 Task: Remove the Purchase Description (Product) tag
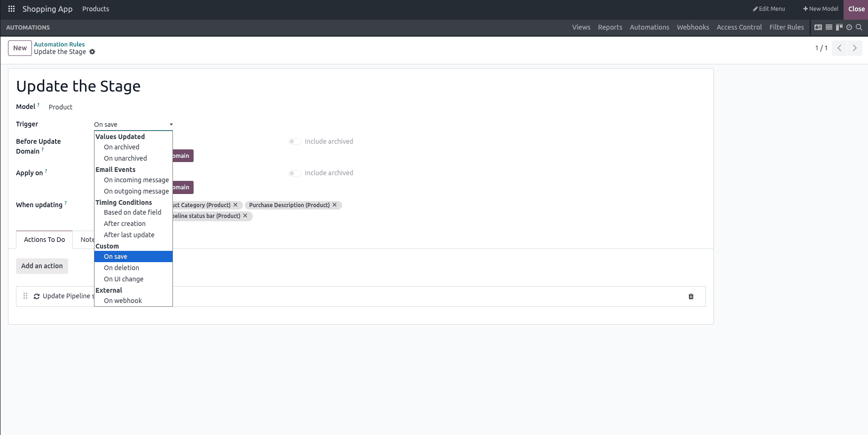335,205
